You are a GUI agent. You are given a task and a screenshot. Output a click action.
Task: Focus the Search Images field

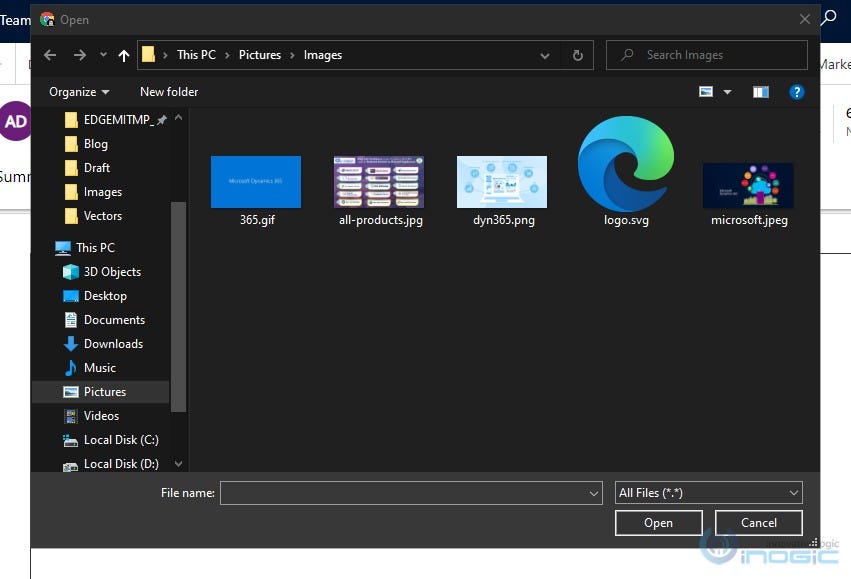coord(707,55)
